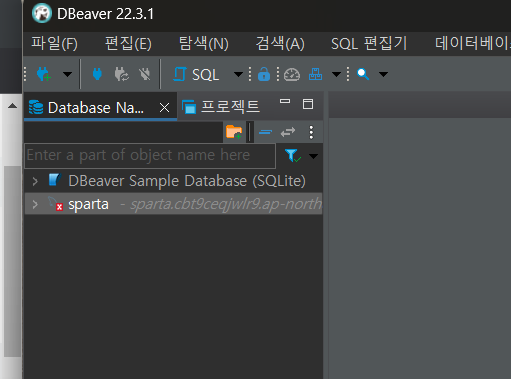This screenshot has width=511, height=379.
Task: Open the filter options dropdown arrow
Action: (313, 156)
